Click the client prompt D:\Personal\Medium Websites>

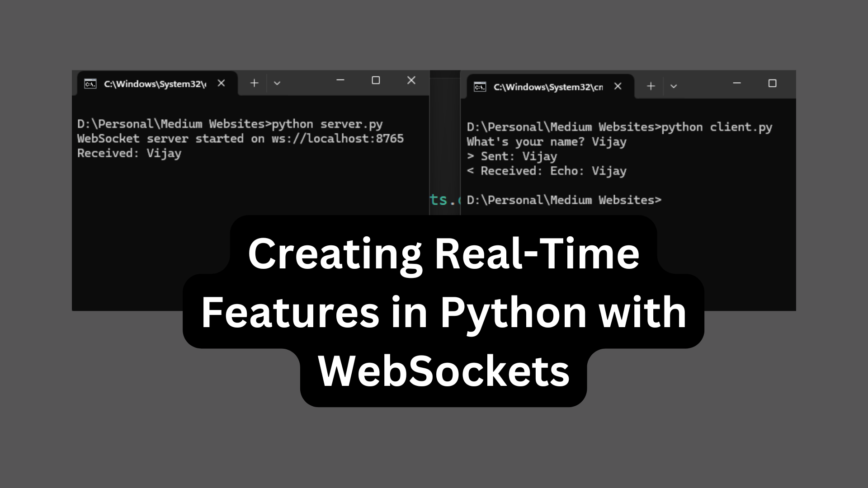pyautogui.click(x=564, y=200)
